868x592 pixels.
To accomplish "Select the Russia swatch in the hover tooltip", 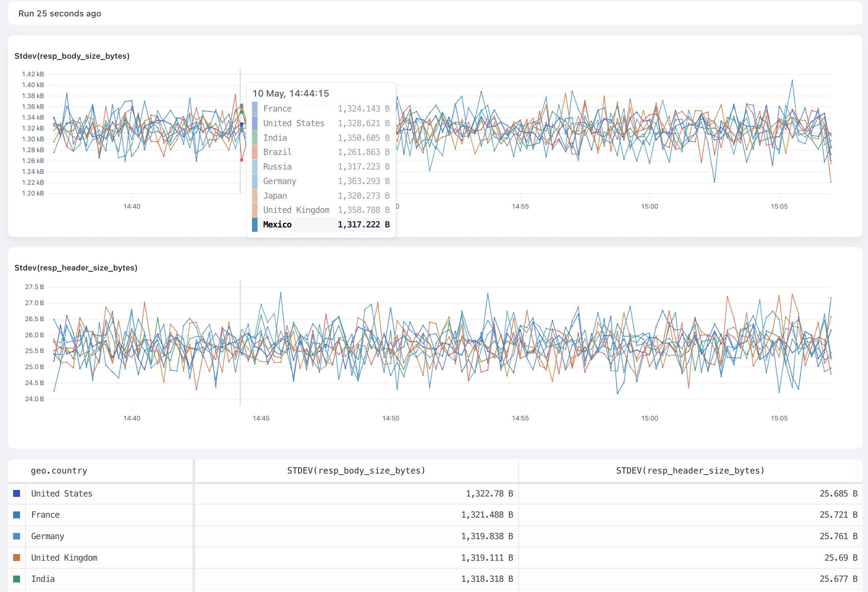I will coord(255,167).
